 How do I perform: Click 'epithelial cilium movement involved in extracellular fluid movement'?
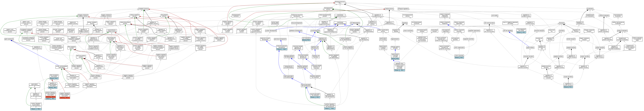click(422, 39)
